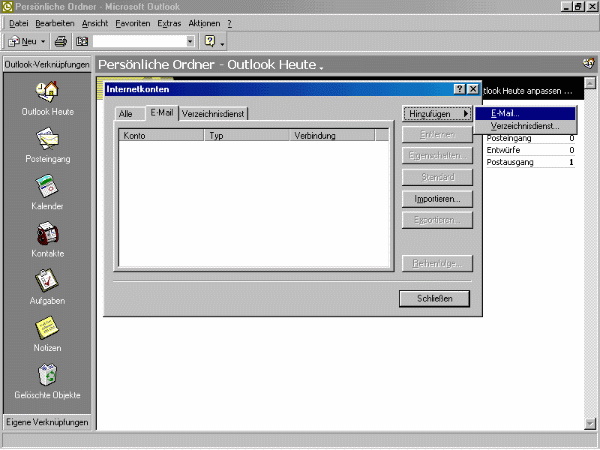Sort by the Konto column header

(x=161, y=135)
